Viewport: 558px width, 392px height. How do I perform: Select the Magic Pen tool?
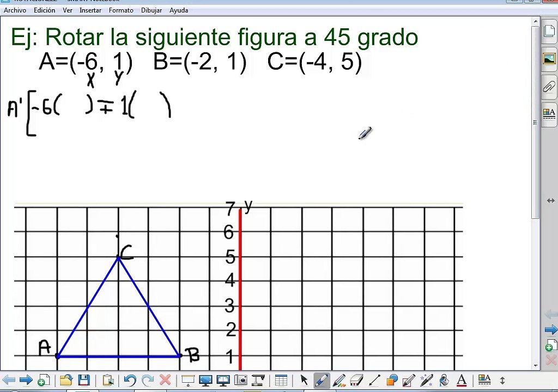click(x=426, y=380)
